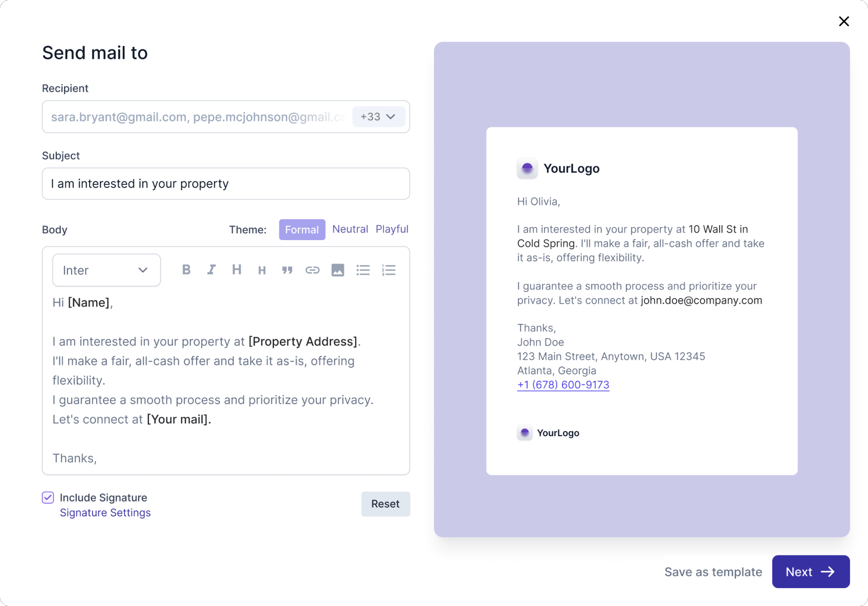
Task: Open Signature Settings
Action: (x=105, y=512)
